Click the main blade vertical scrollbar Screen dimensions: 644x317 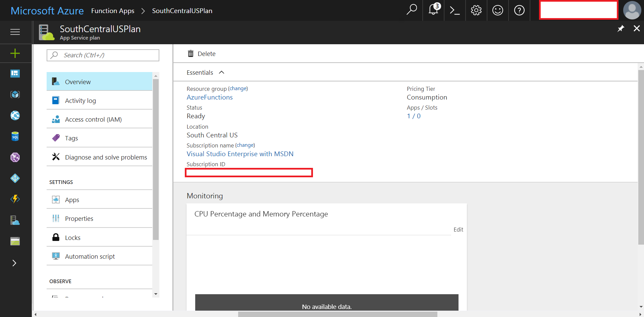click(641, 157)
